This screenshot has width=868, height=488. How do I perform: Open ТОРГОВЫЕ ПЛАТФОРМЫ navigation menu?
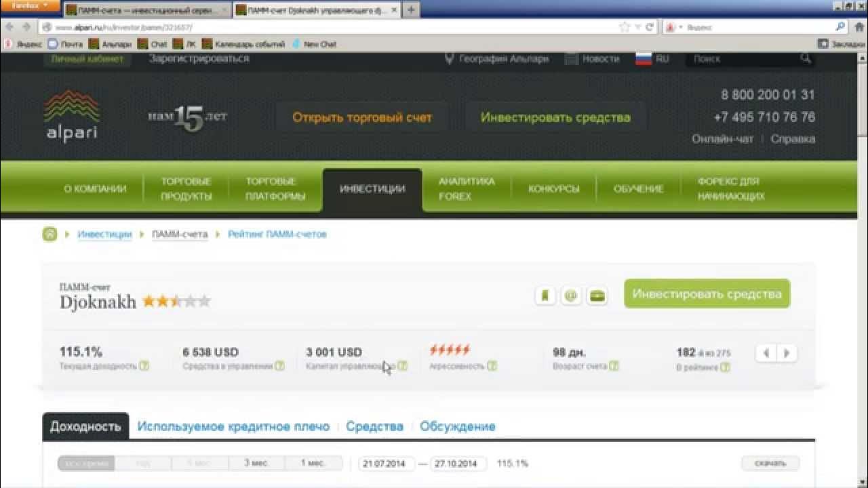pos(275,189)
